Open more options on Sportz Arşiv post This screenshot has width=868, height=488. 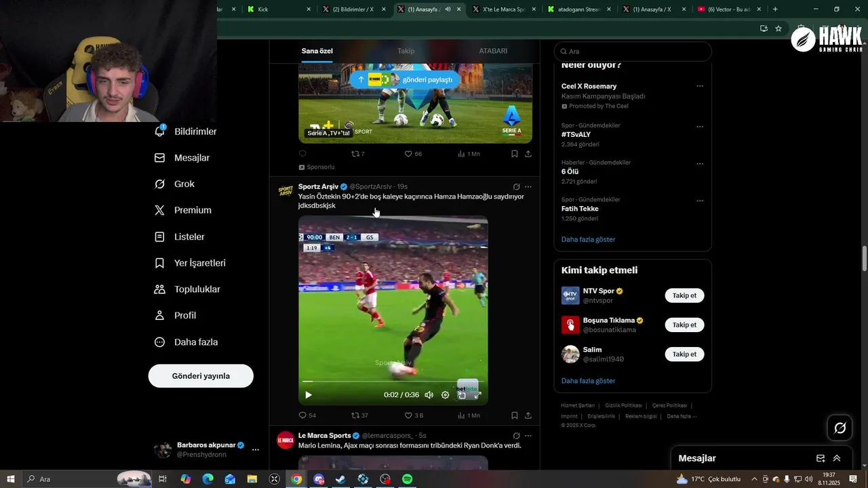point(528,187)
